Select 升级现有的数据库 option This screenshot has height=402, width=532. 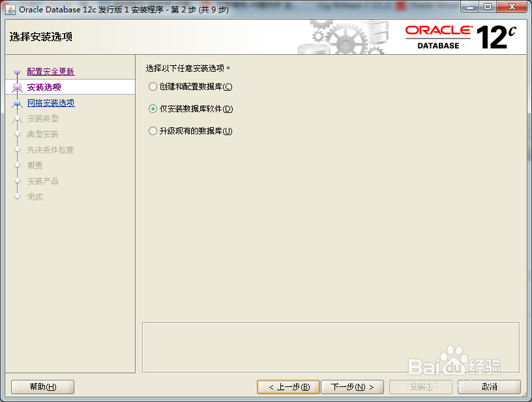(153, 131)
